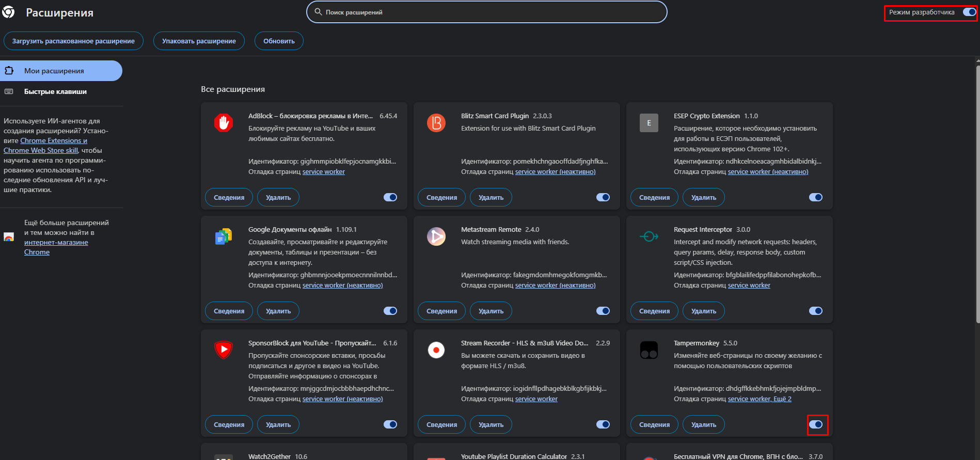
Task: Click the SponsorBlock shield icon
Action: (x=224, y=350)
